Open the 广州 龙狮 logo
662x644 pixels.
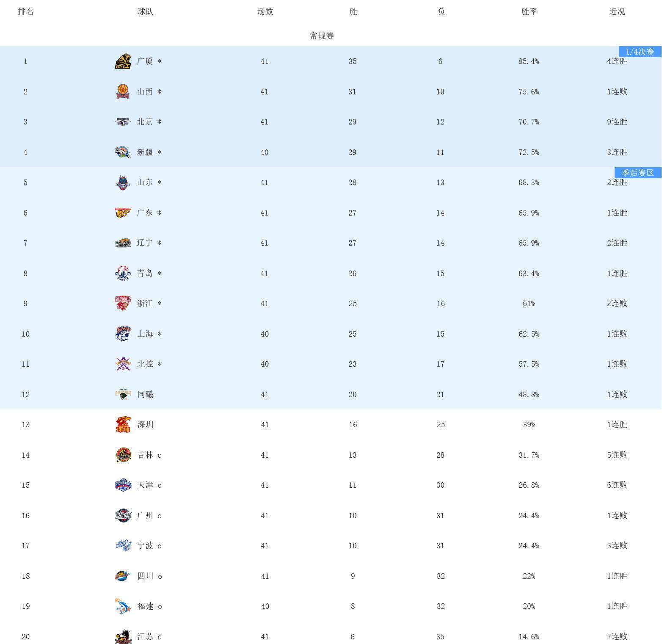(123, 516)
